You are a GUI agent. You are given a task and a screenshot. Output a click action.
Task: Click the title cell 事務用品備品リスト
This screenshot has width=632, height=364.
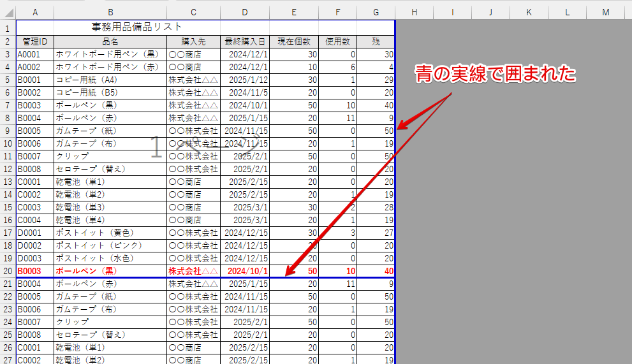[x=137, y=27]
